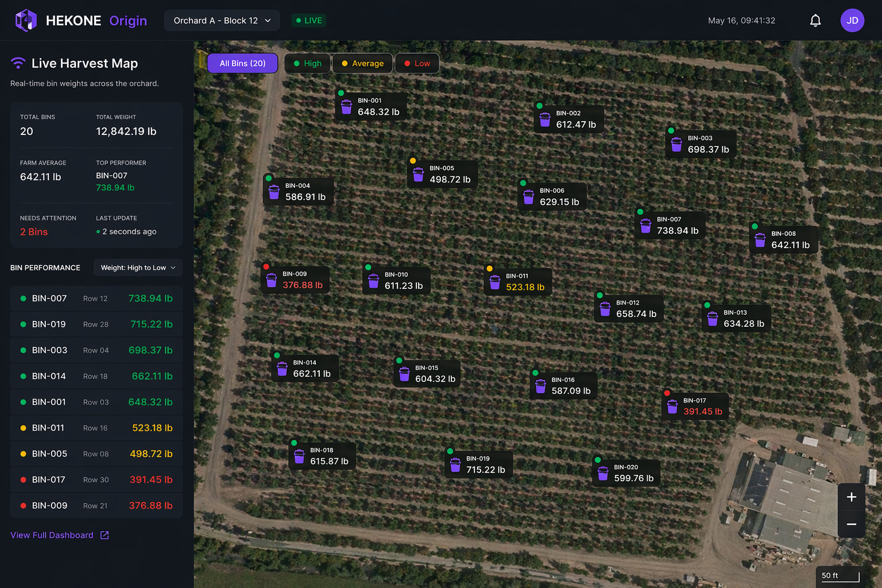Click the BIN-012 bucket icon on map
The image size is (882, 588).
[605, 309]
